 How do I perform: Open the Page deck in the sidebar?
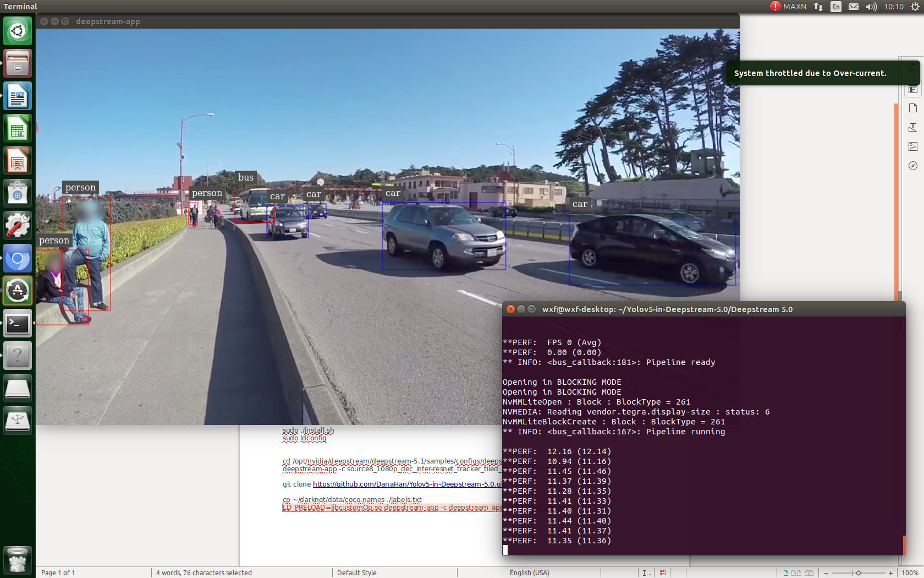pos(912,108)
